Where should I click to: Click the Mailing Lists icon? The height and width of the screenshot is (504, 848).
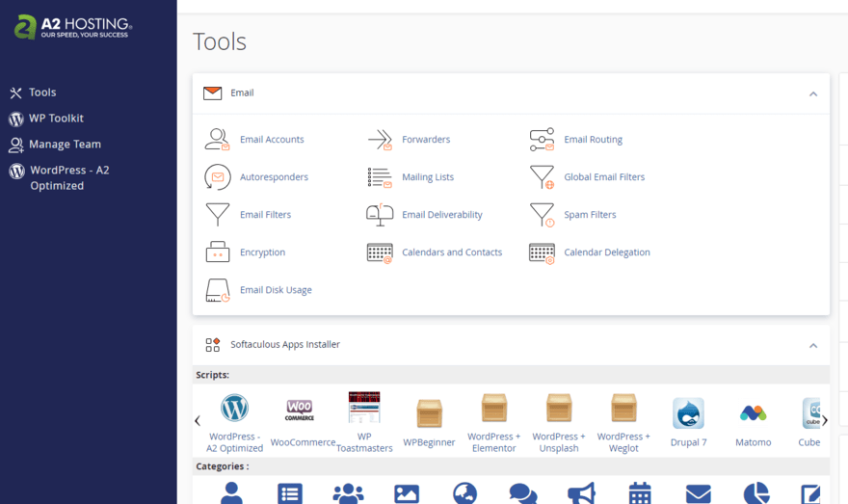pyautogui.click(x=380, y=176)
